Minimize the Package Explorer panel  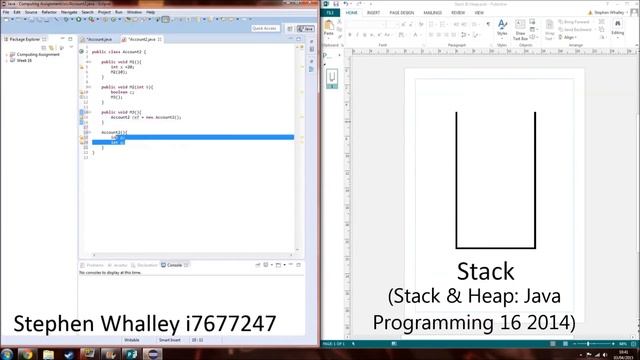click(x=62, y=39)
